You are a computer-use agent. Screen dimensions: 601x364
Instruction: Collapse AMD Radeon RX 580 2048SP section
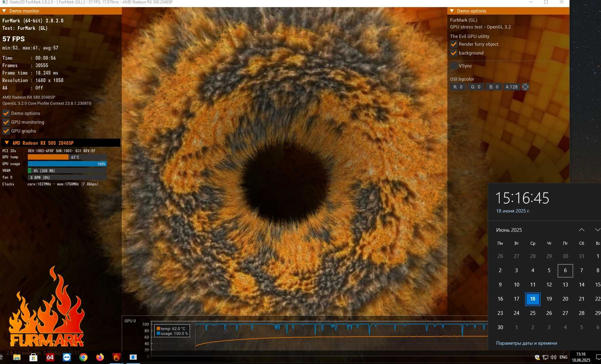click(7, 143)
